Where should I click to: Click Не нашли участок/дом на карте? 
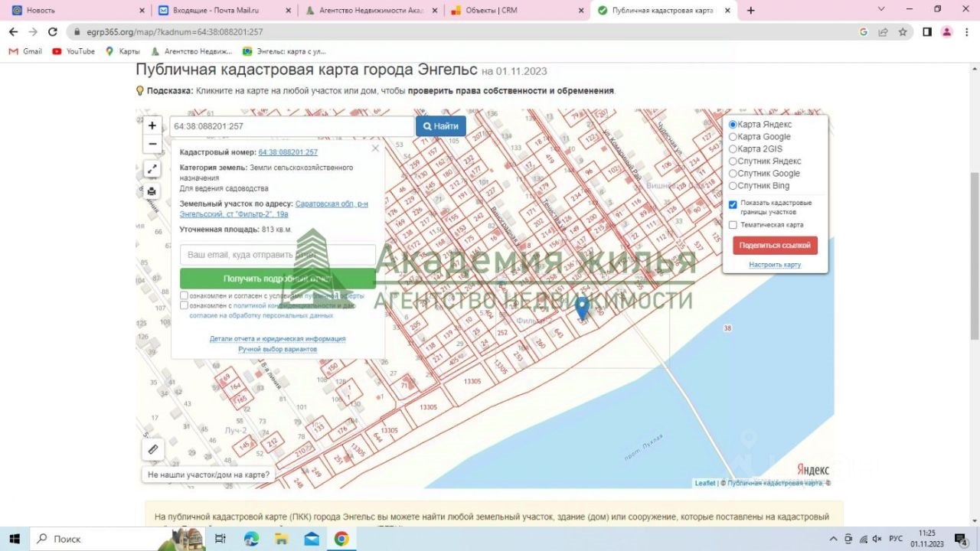[x=208, y=474]
